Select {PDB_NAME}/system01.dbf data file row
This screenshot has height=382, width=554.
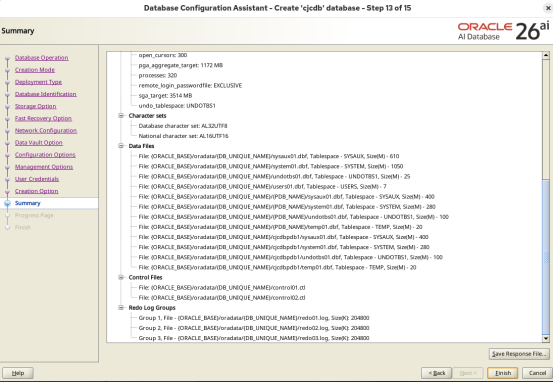click(x=287, y=207)
